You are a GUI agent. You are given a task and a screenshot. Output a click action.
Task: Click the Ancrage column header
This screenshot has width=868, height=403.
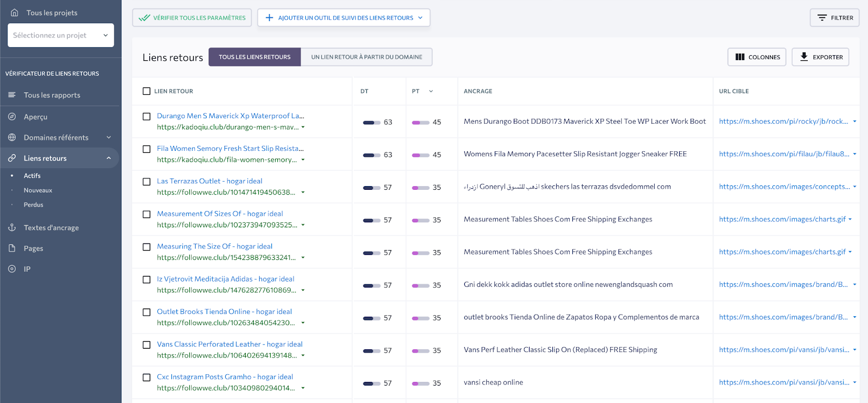click(x=478, y=91)
